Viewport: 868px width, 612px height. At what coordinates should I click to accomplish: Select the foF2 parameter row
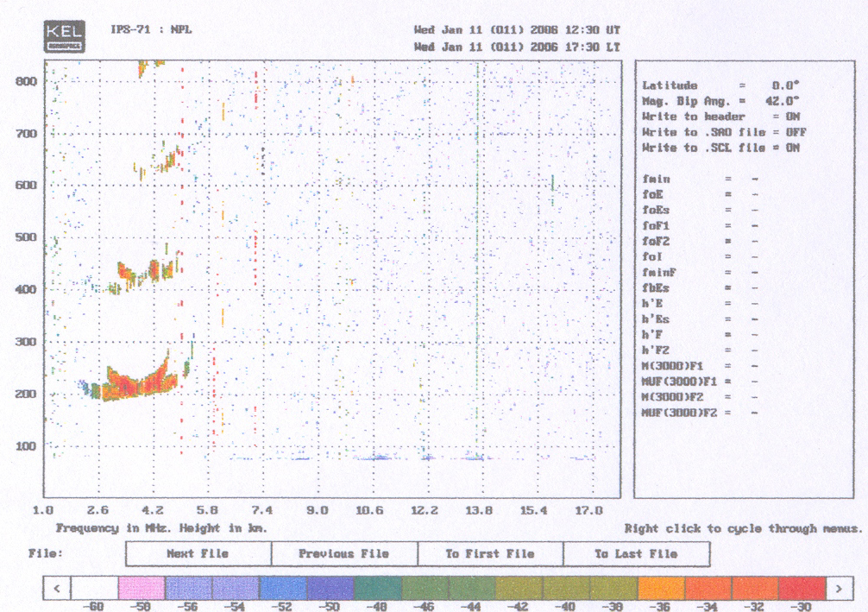click(x=700, y=241)
